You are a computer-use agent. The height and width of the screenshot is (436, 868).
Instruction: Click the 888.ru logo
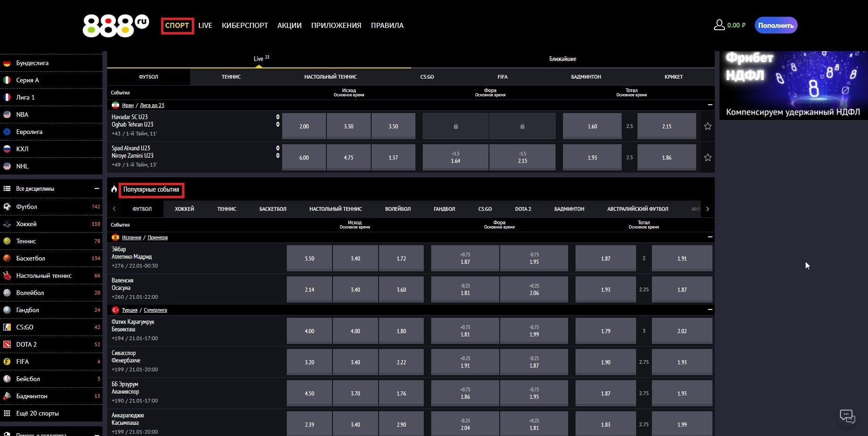click(x=115, y=26)
